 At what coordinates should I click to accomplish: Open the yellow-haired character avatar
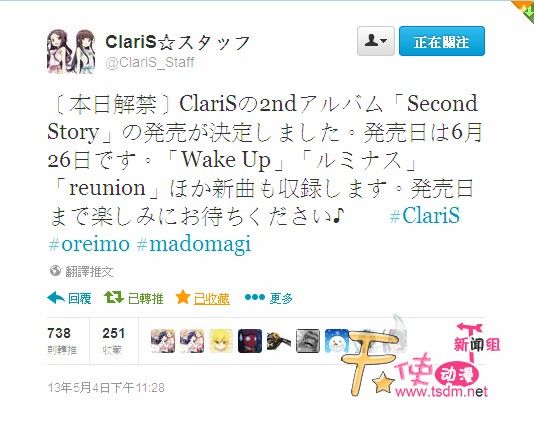[221, 341]
